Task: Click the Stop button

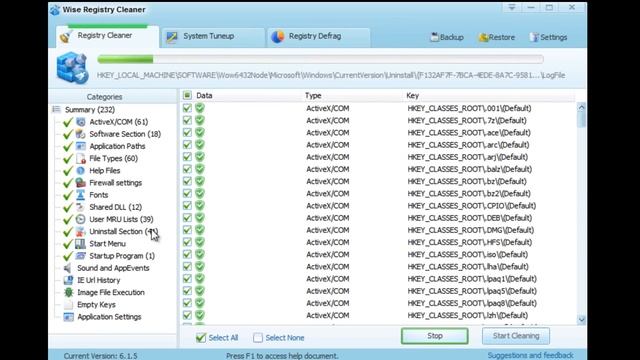Action: click(x=435, y=336)
